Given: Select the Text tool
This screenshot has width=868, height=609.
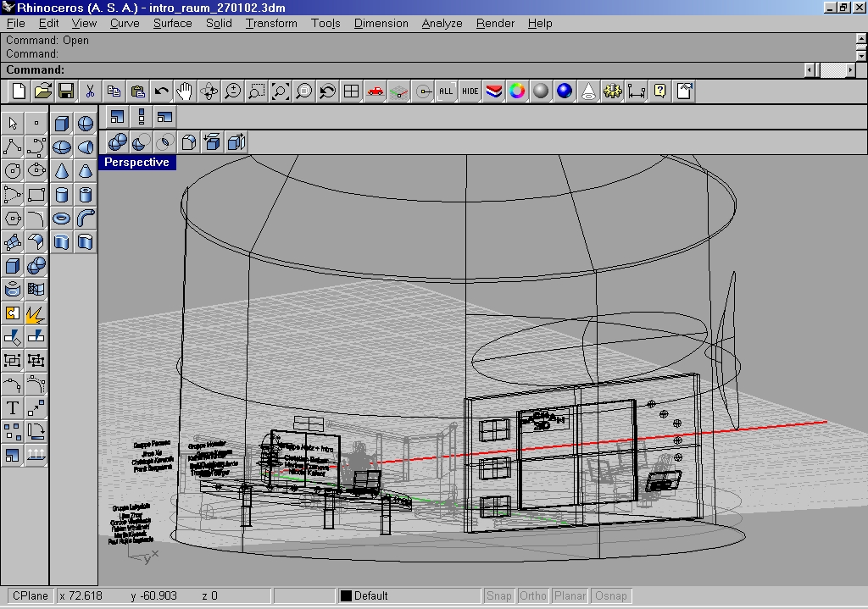Looking at the screenshot, I should [12, 408].
